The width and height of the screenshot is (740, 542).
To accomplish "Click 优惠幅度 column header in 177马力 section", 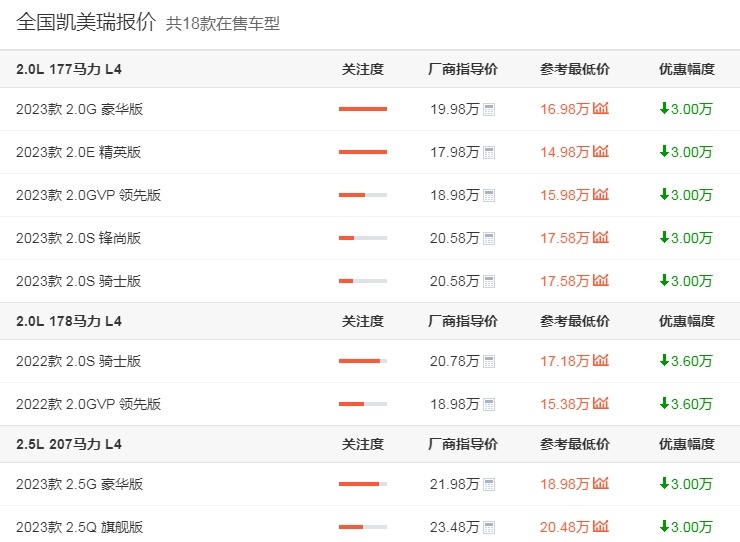I will 687,69.
